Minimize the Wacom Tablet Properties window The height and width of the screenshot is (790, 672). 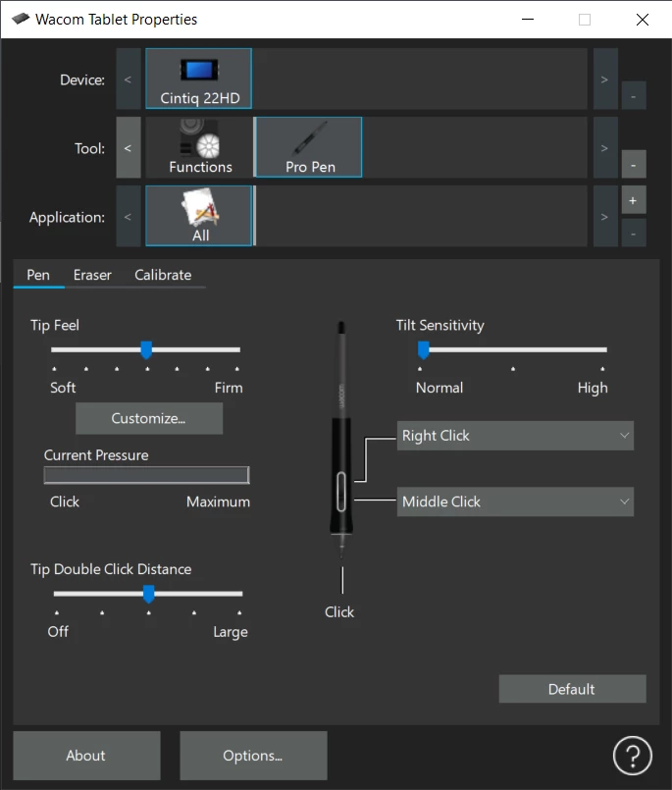pyautogui.click(x=528, y=20)
